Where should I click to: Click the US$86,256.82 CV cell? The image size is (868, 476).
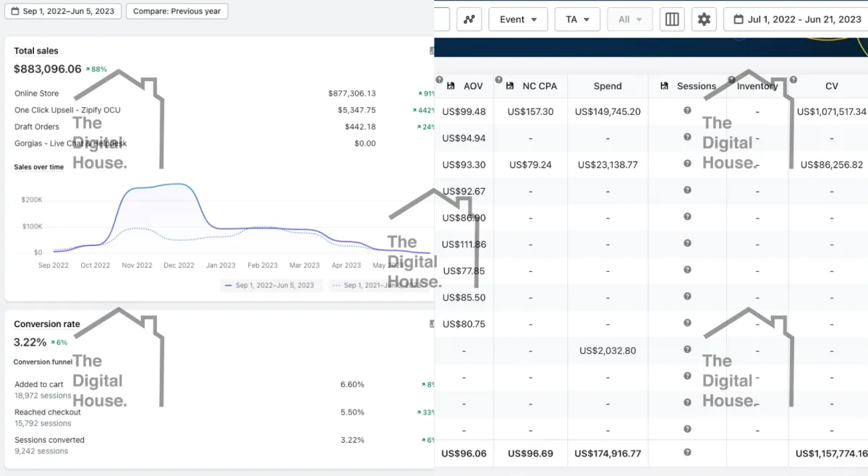point(832,164)
